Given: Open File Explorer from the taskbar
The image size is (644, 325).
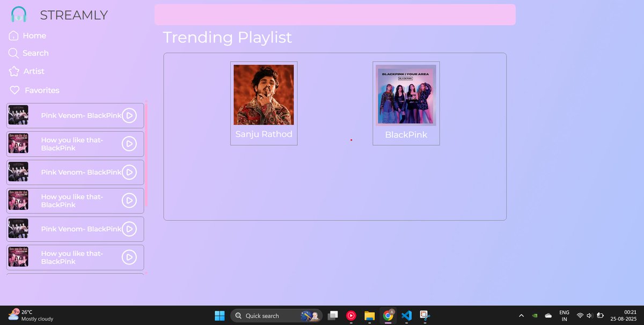Looking at the screenshot, I should click(369, 315).
